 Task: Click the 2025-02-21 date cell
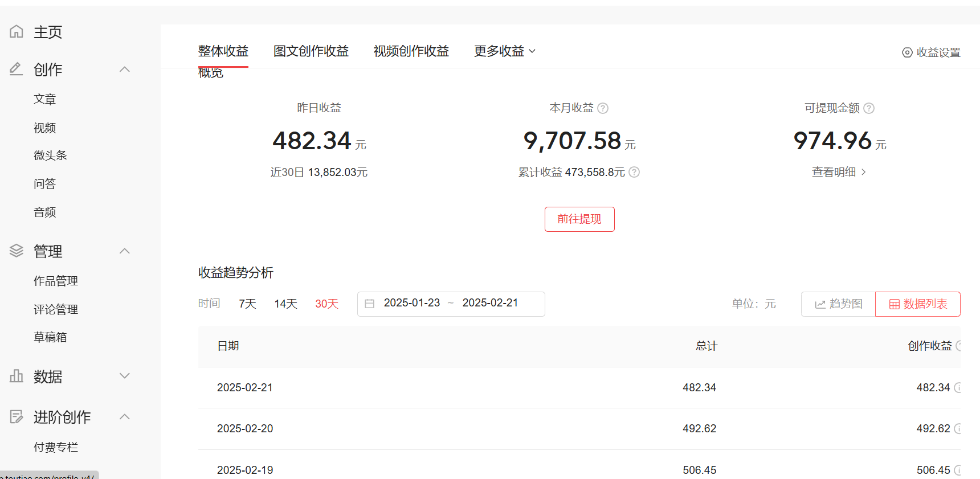point(245,387)
